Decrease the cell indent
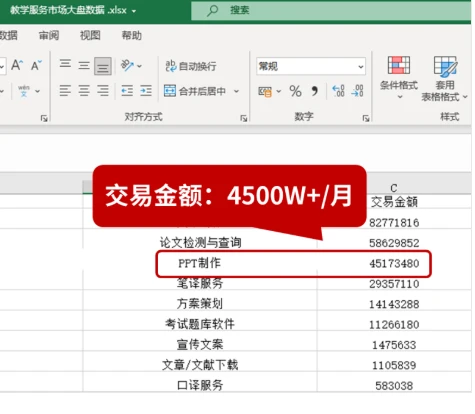The height and width of the screenshot is (414, 475). [127, 90]
